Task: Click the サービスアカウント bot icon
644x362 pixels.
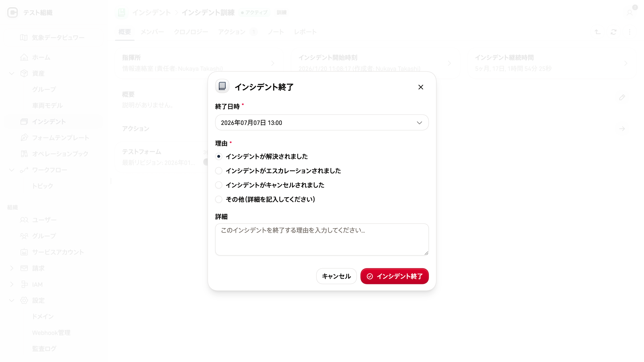Action: [x=24, y=252]
